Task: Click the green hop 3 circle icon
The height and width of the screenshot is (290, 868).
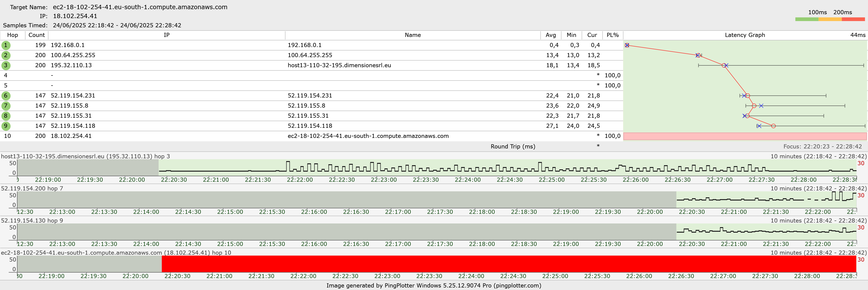Action: pos(6,65)
